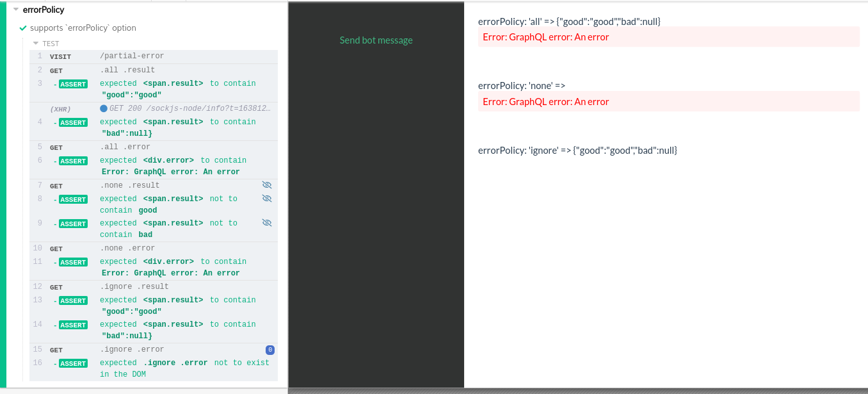Toggle the eye icon beside line 8 assertion
Screen dimensions: 868x394
click(266, 198)
